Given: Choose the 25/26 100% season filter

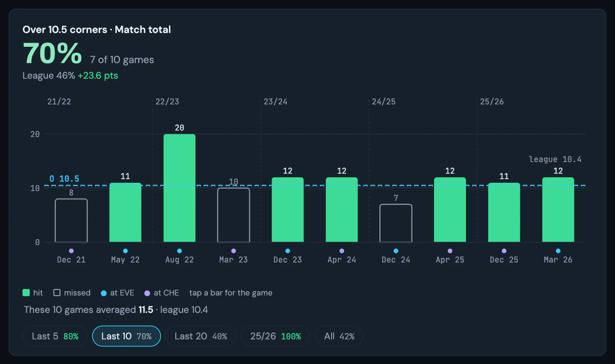Looking at the screenshot, I should click(x=276, y=336).
